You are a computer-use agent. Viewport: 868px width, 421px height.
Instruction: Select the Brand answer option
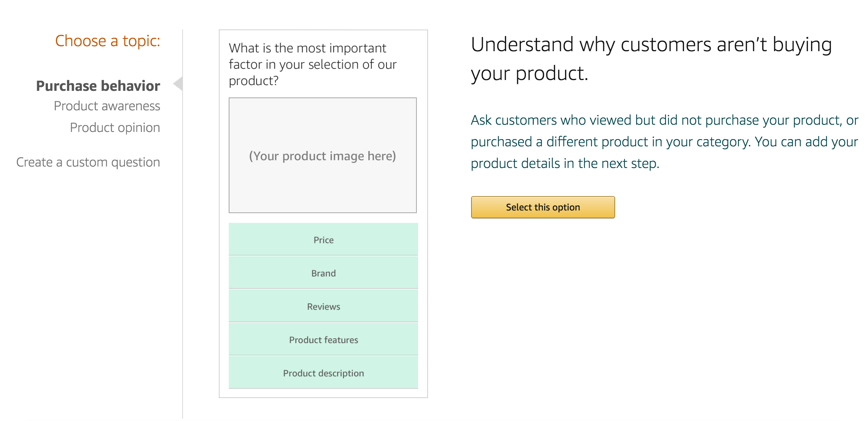tap(323, 272)
